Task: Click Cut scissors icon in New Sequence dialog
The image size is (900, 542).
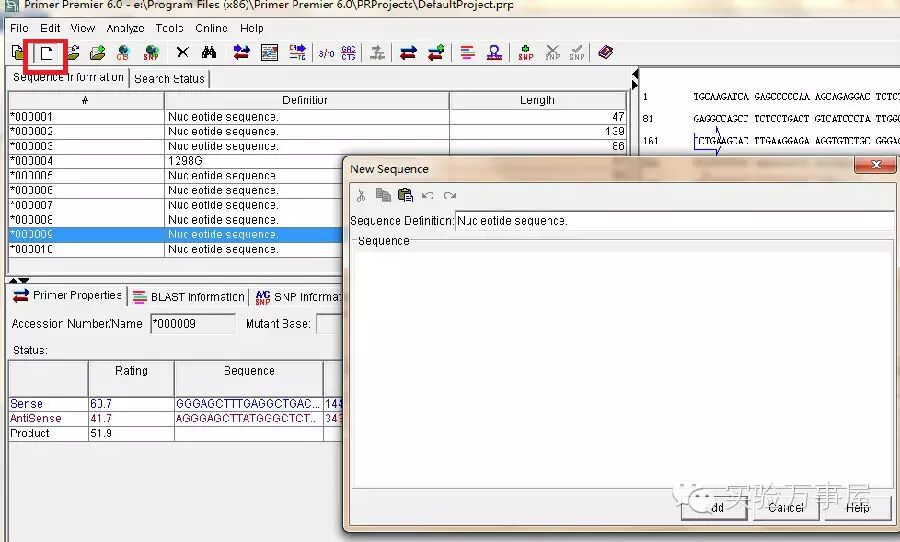Action: pyautogui.click(x=361, y=196)
